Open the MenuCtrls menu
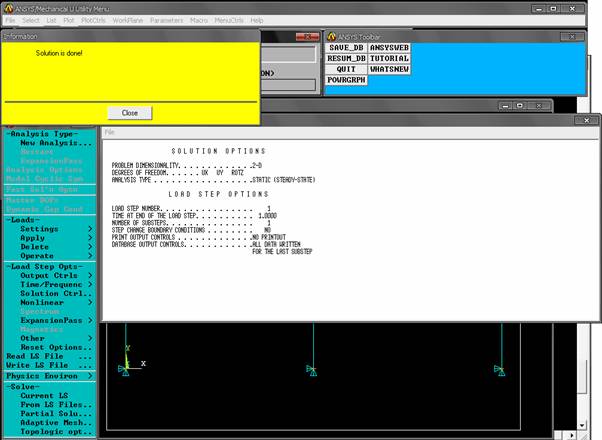Image resolution: width=602 pixels, height=440 pixels. click(229, 20)
